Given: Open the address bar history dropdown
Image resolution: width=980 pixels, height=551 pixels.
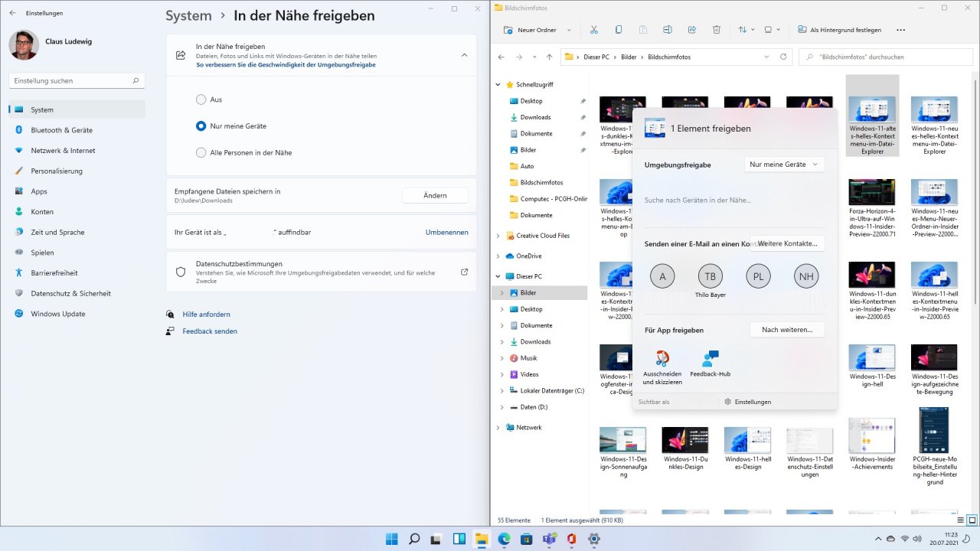Looking at the screenshot, I should 766,57.
